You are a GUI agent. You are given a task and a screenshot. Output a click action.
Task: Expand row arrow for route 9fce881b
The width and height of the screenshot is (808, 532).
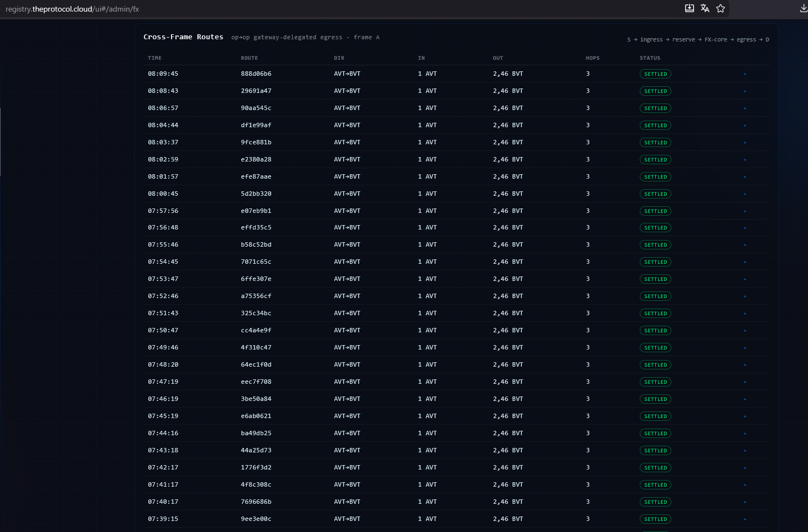745,143
